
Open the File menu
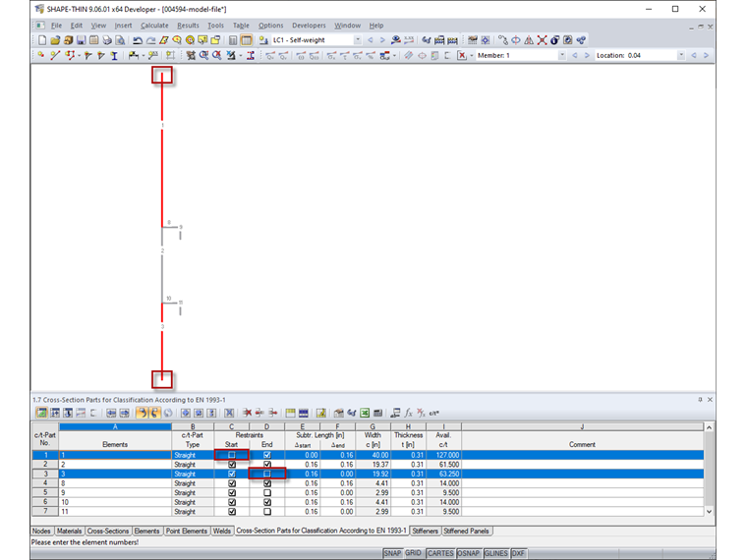[x=56, y=26]
